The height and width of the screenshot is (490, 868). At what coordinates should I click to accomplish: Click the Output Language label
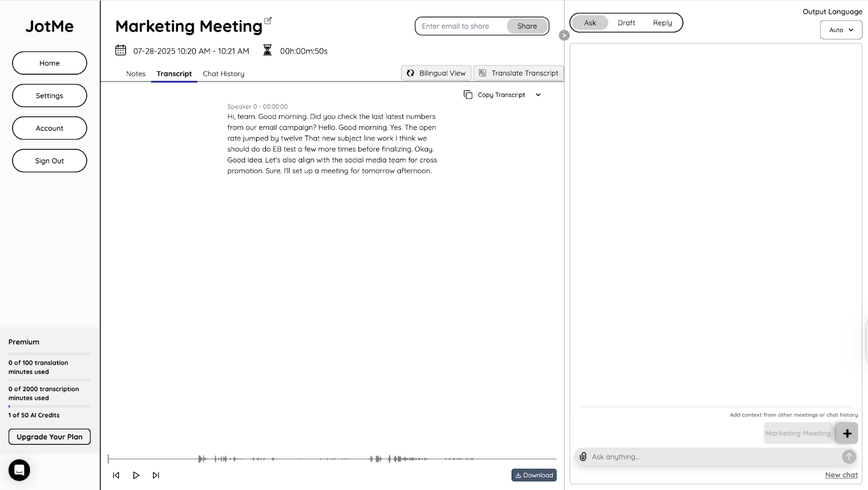(832, 11)
